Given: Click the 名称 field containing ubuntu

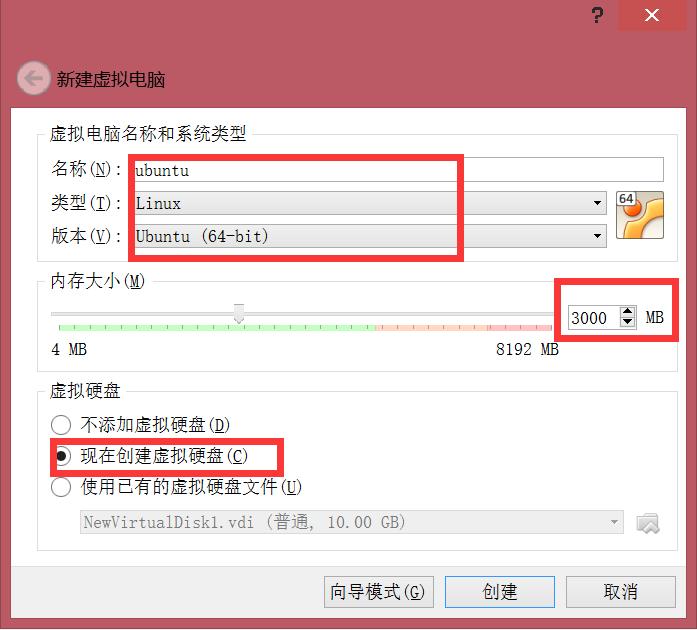Looking at the screenshot, I should [x=398, y=170].
